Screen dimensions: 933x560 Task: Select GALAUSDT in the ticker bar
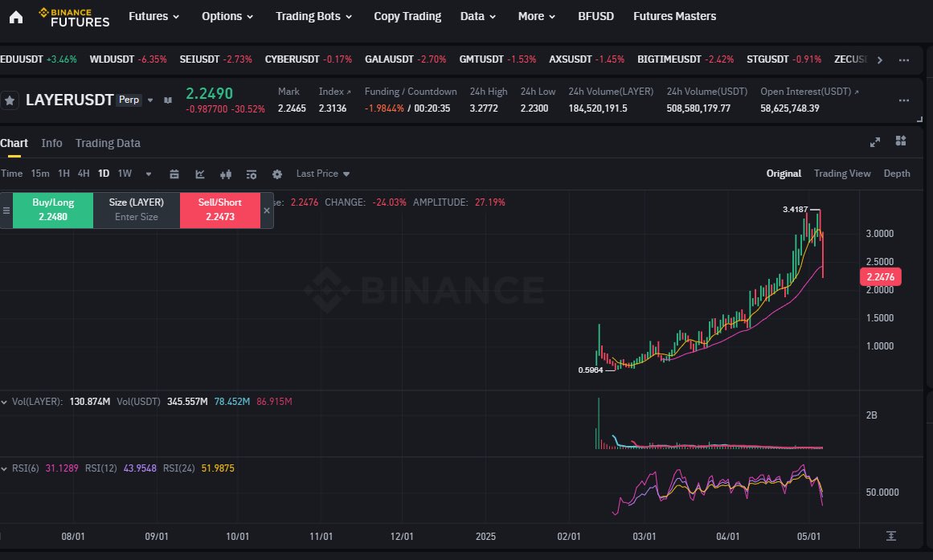click(405, 59)
